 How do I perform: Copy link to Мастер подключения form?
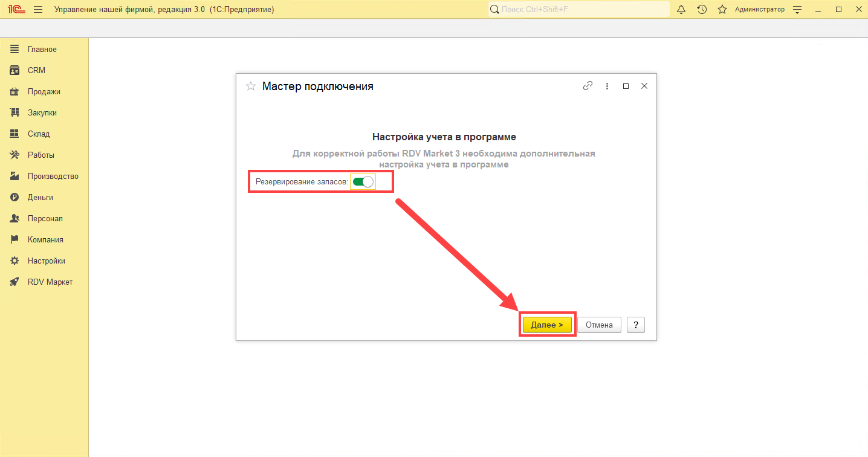click(588, 86)
